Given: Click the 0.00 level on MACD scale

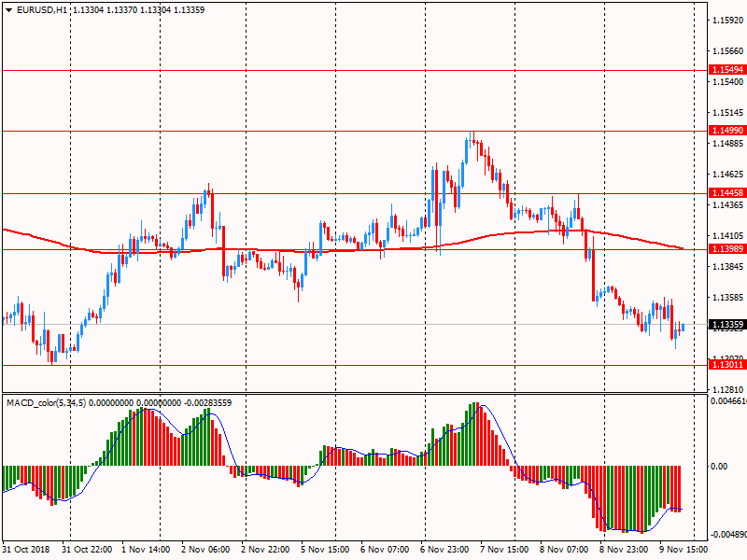Looking at the screenshot, I should 721,466.
